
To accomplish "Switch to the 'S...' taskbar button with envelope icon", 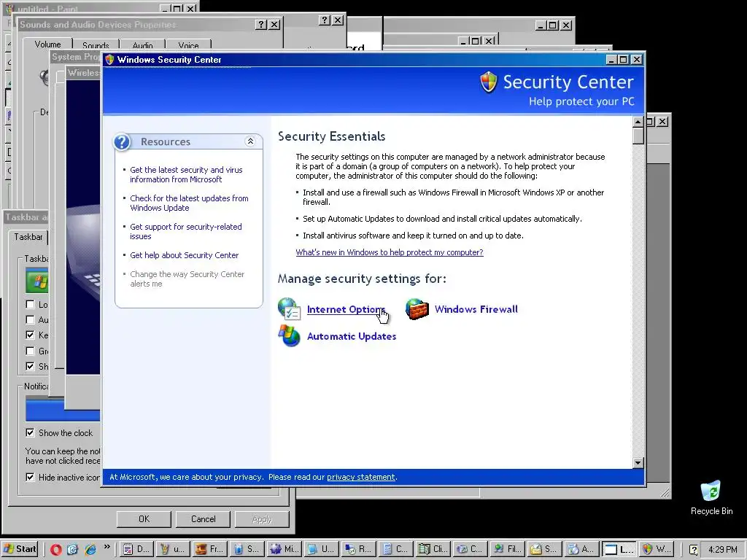I will (543, 549).
